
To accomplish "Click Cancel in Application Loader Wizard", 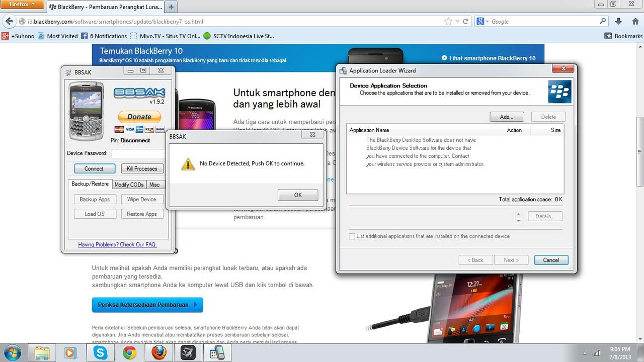I will click(x=551, y=260).
